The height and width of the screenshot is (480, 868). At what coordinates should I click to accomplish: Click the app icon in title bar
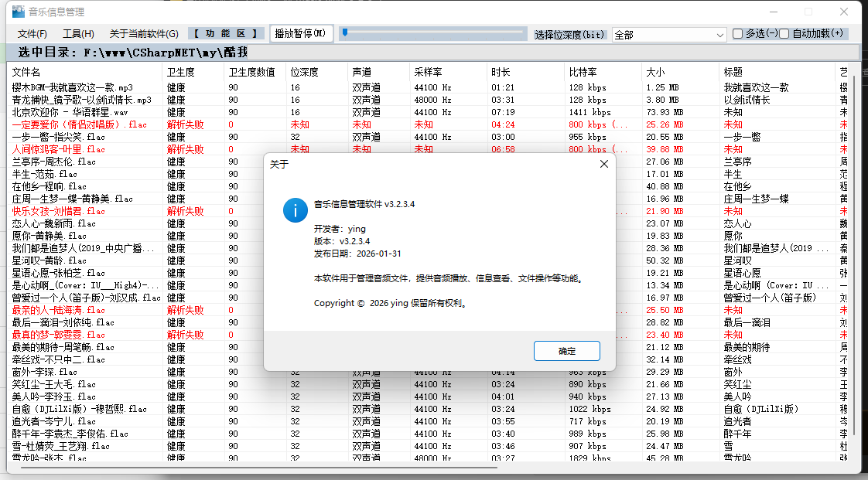pyautogui.click(x=19, y=11)
